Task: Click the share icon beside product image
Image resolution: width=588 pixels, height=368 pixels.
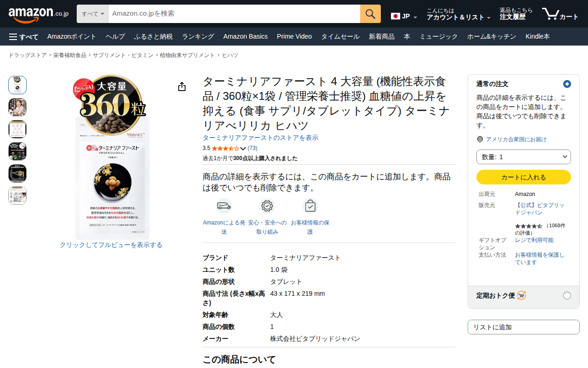Action: 182,86
